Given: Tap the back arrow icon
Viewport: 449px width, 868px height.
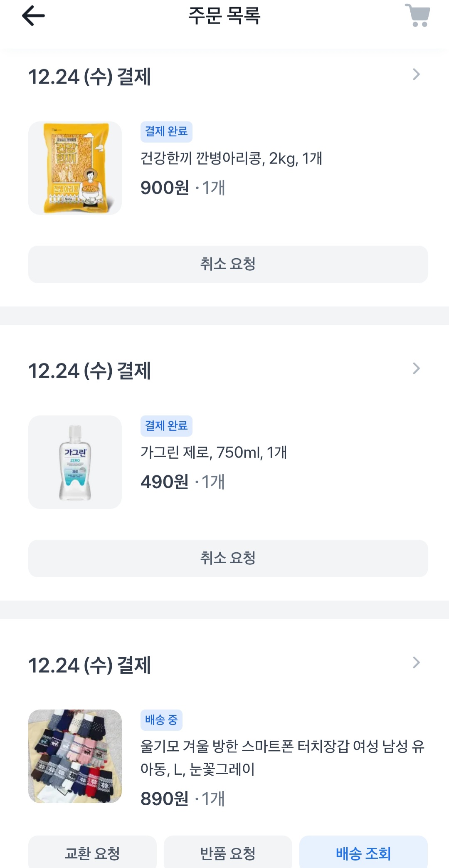Looking at the screenshot, I should click(x=33, y=16).
